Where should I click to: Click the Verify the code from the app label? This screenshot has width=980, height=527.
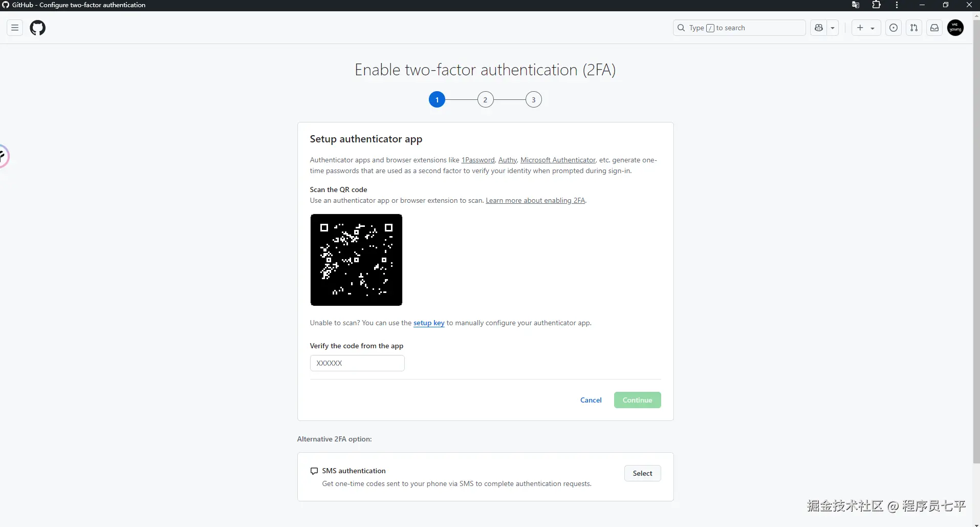tap(357, 346)
